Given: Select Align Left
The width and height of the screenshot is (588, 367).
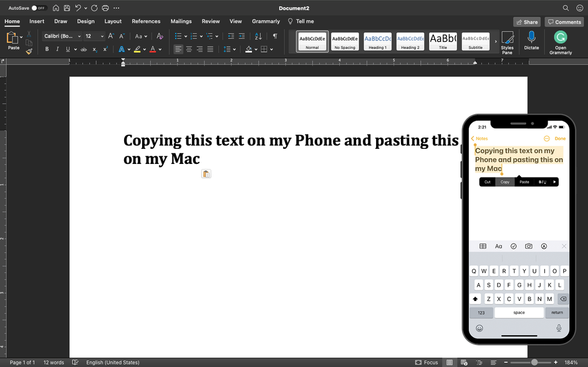Looking at the screenshot, I should pyautogui.click(x=178, y=49).
